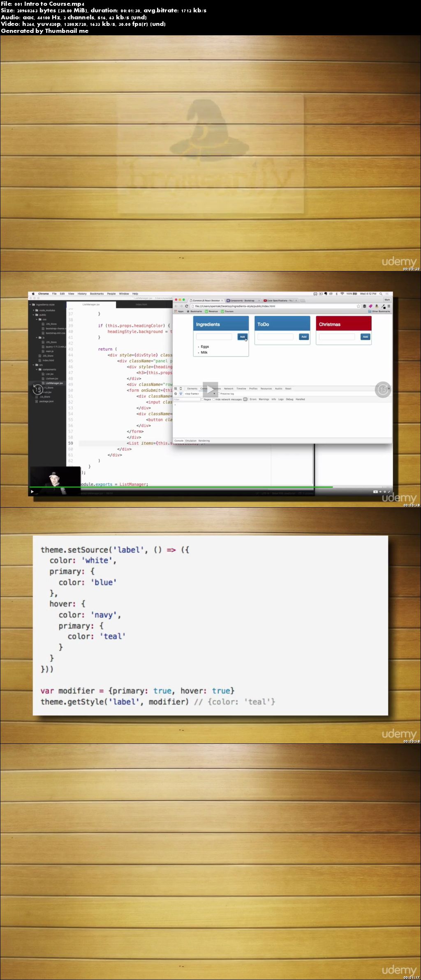Open ListManager.jsx in file tree
The height and width of the screenshot is (980, 421).
click(x=52, y=383)
